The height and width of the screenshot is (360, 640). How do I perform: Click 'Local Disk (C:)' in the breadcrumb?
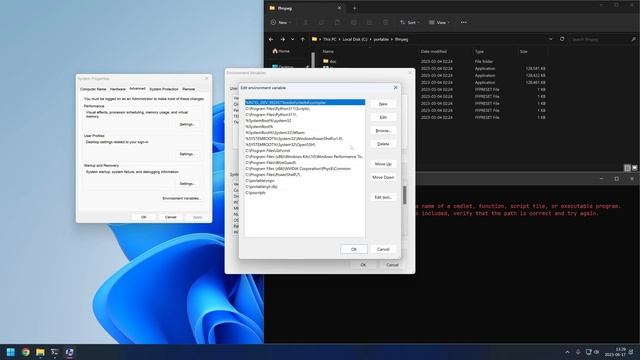(355, 40)
